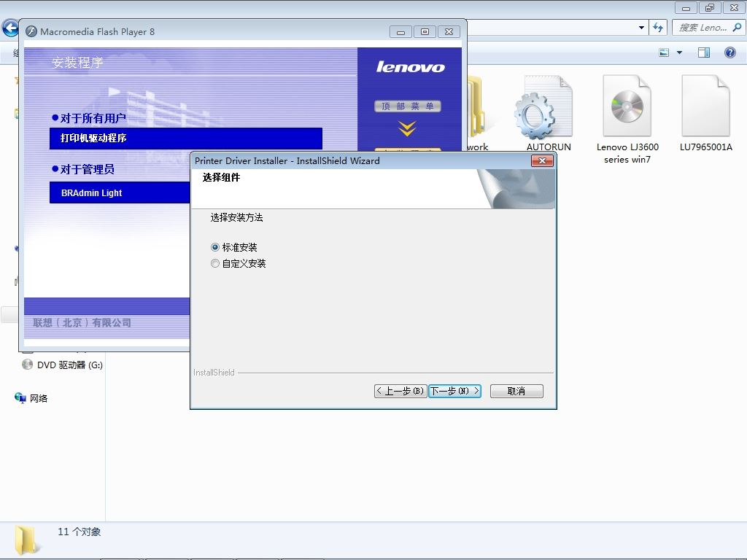Close the Printer Driver Installer wizard
This screenshot has width=747, height=560.
point(542,161)
